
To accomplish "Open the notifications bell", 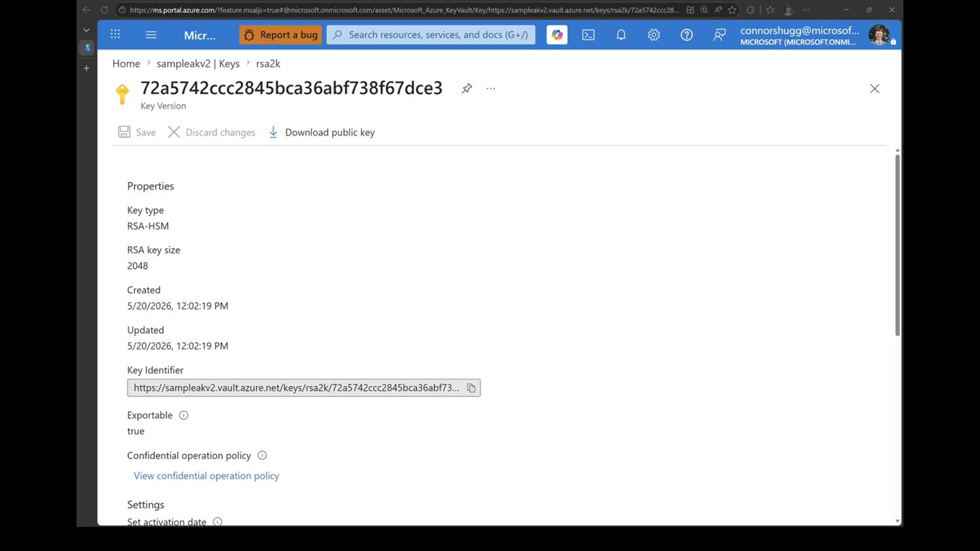I will 621,34.
